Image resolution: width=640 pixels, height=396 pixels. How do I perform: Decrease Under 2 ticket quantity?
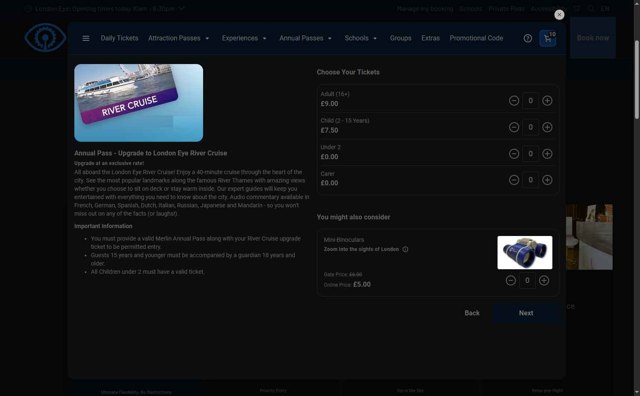click(514, 154)
